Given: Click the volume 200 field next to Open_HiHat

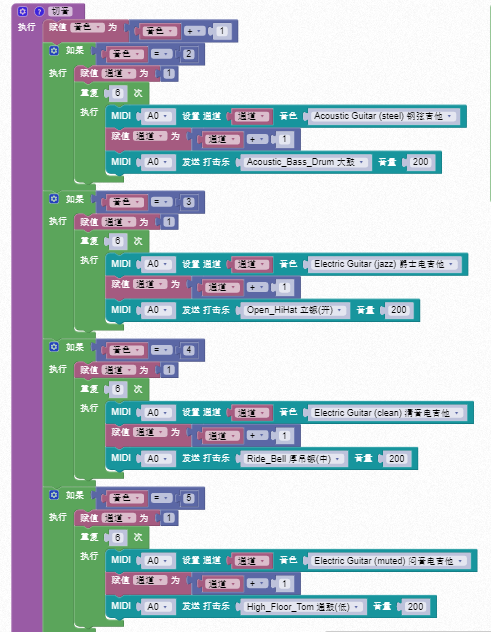Looking at the screenshot, I should point(398,310).
